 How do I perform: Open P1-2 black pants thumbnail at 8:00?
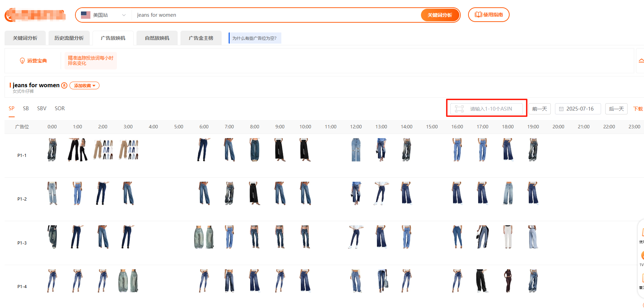click(254, 193)
